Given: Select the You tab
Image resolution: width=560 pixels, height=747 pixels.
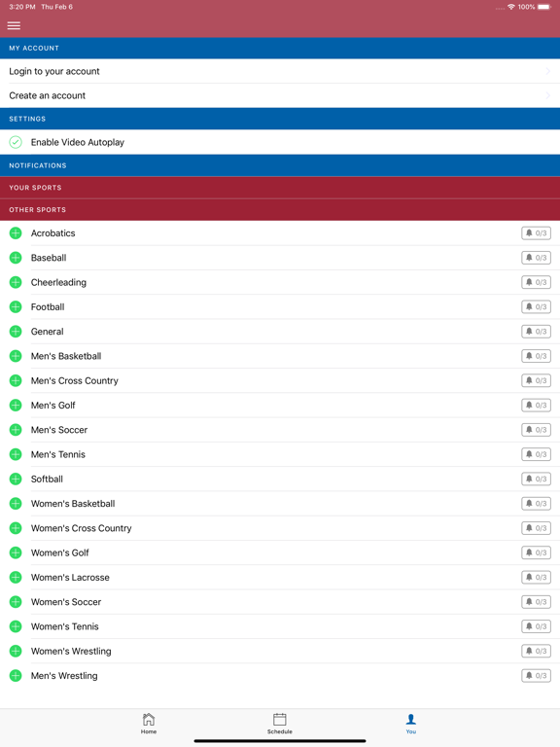Looking at the screenshot, I should pyautogui.click(x=411, y=724).
